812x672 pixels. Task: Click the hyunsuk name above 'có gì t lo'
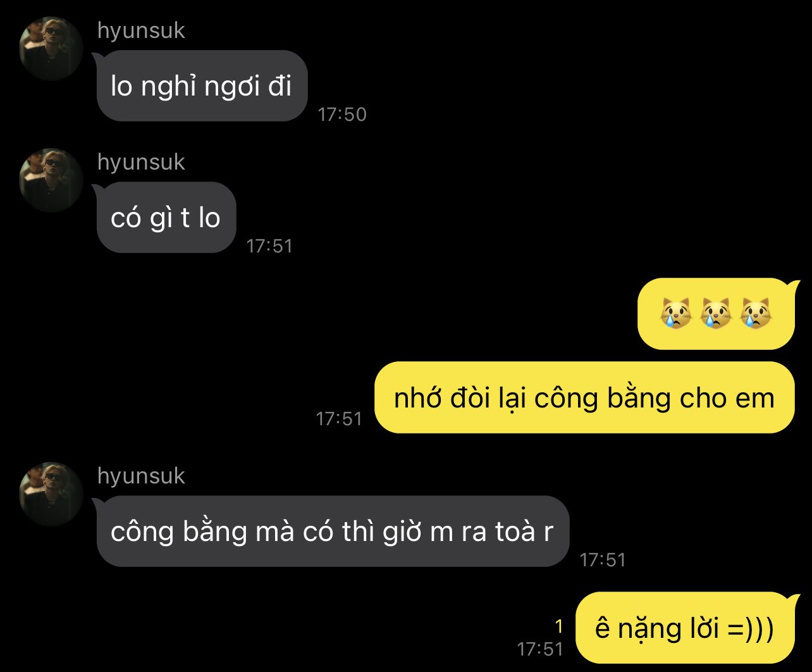coord(141,163)
